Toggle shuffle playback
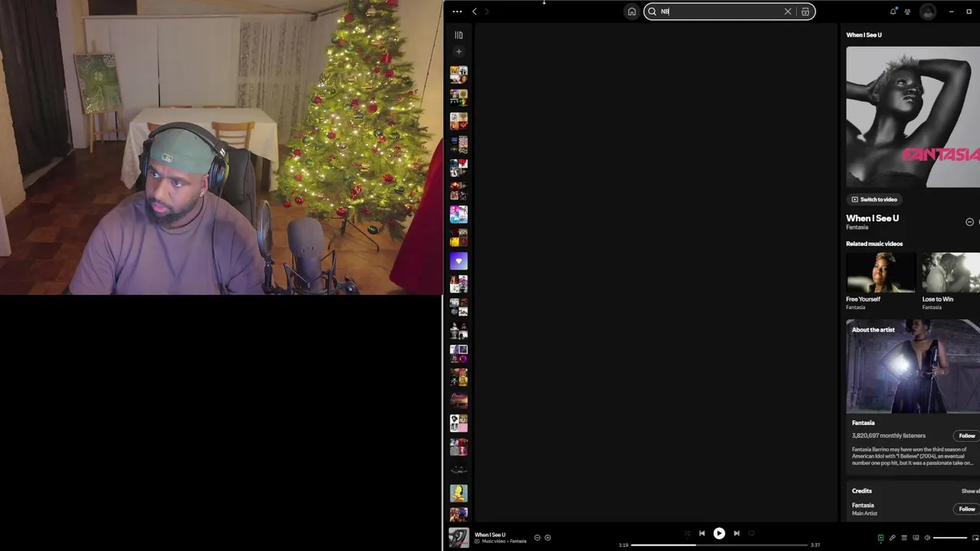980x551 pixels. pyautogui.click(x=687, y=533)
